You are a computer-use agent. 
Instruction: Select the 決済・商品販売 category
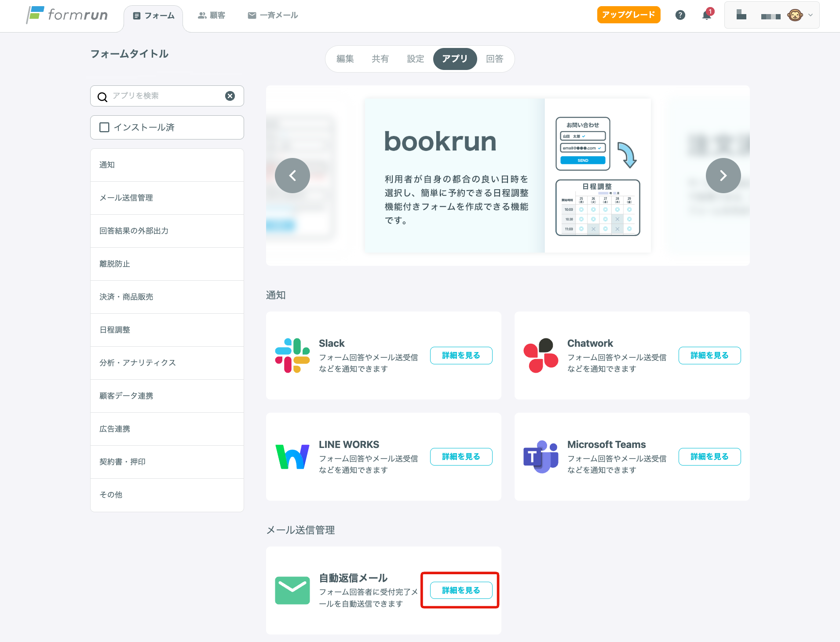coord(167,297)
